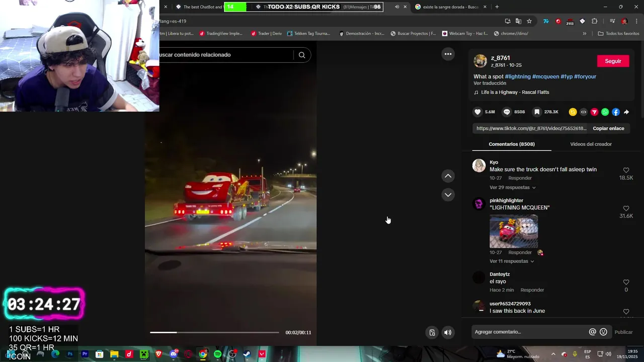Reply to Danteytz's comment
This screenshot has height=362, width=644.
click(532, 290)
